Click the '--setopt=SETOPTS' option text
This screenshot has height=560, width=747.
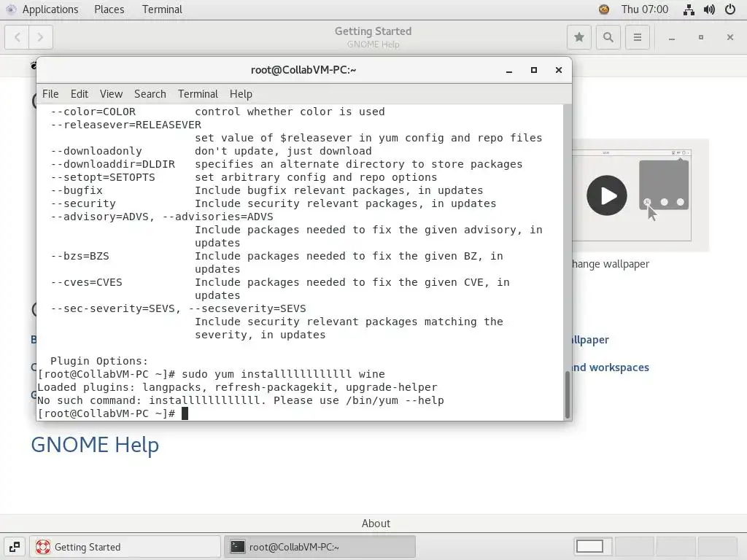click(x=103, y=177)
